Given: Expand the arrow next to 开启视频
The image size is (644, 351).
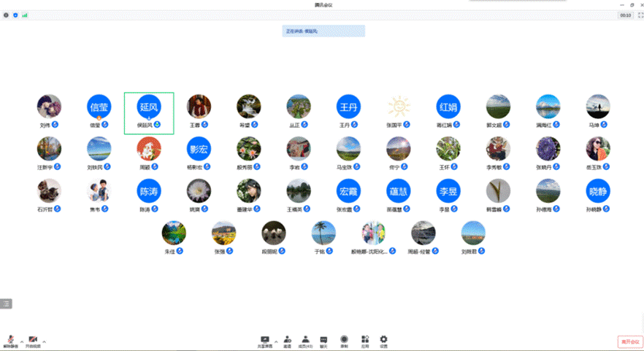Looking at the screenshot, I should click(45, 342).
